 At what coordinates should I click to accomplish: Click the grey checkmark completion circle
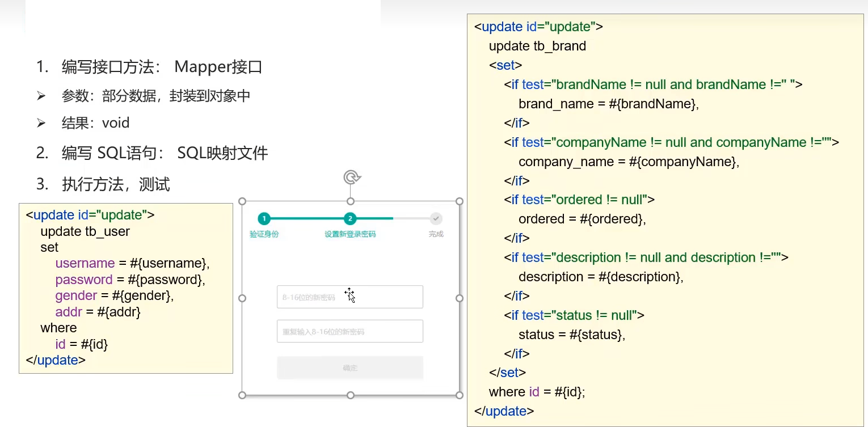(436, 218)
